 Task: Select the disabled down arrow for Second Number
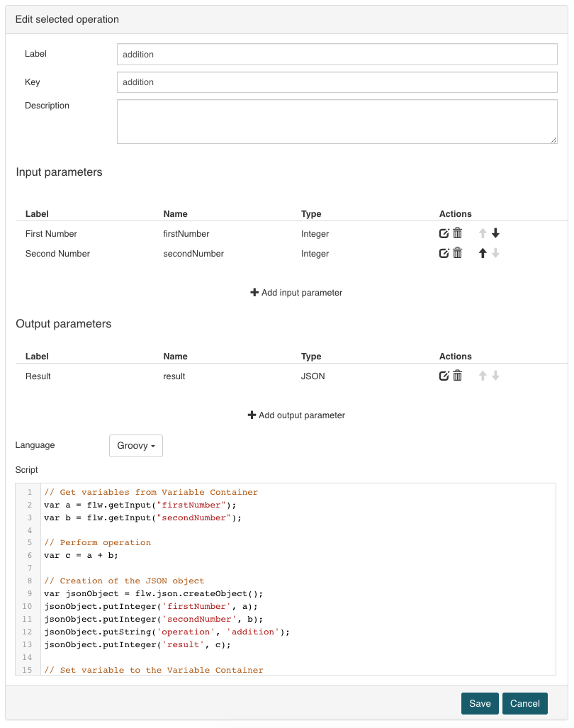pos(494,253)
